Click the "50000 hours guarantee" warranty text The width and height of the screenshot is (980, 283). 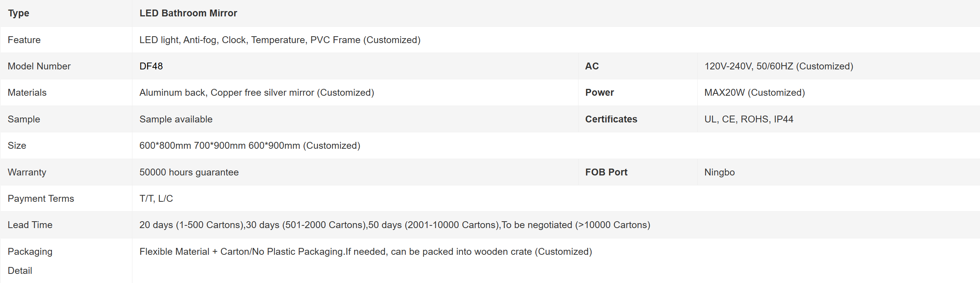[x=189, y=172]
